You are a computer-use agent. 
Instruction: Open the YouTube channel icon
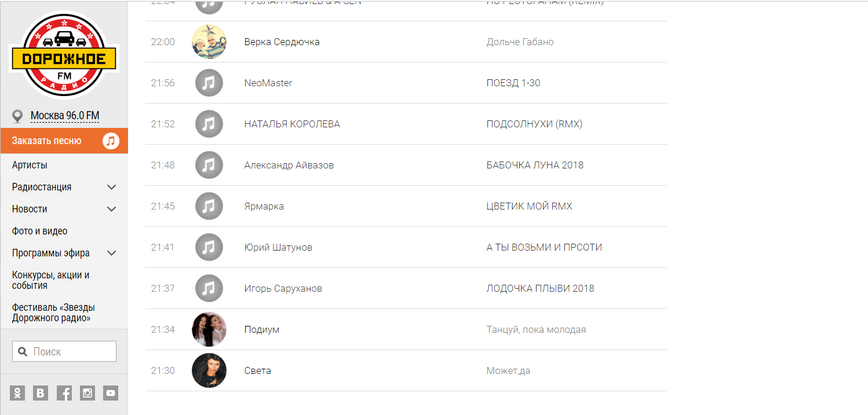tap(111, 393)
